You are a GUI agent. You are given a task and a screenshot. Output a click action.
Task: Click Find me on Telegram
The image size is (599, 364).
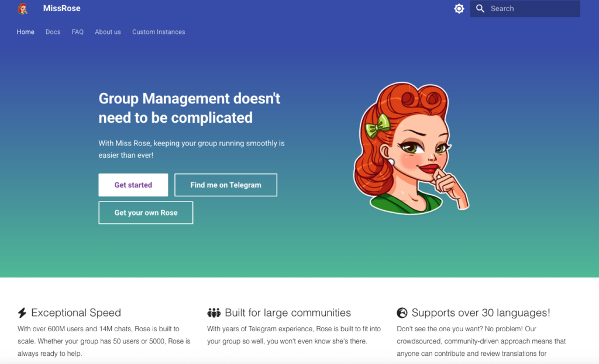pyautogui.click(x=225, y=185)
